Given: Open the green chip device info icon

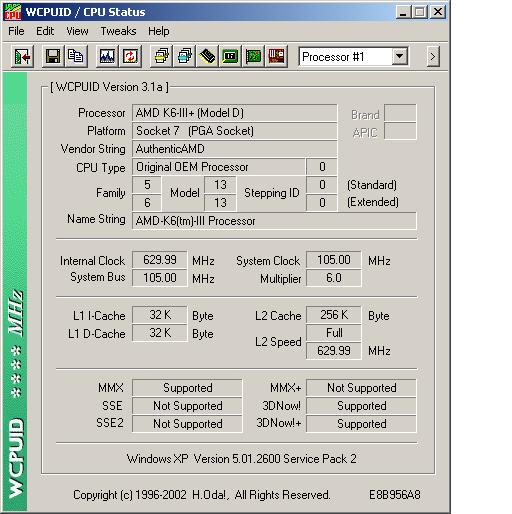Looking at the screenshot, I should pyautogui.click(x=230, y=56).
